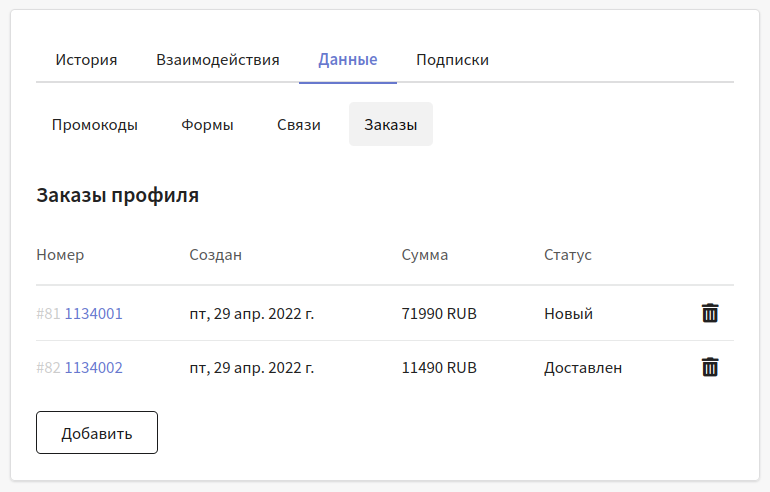
Task: Click the 71990 RUB amount cell
Action: click(439, 313)
